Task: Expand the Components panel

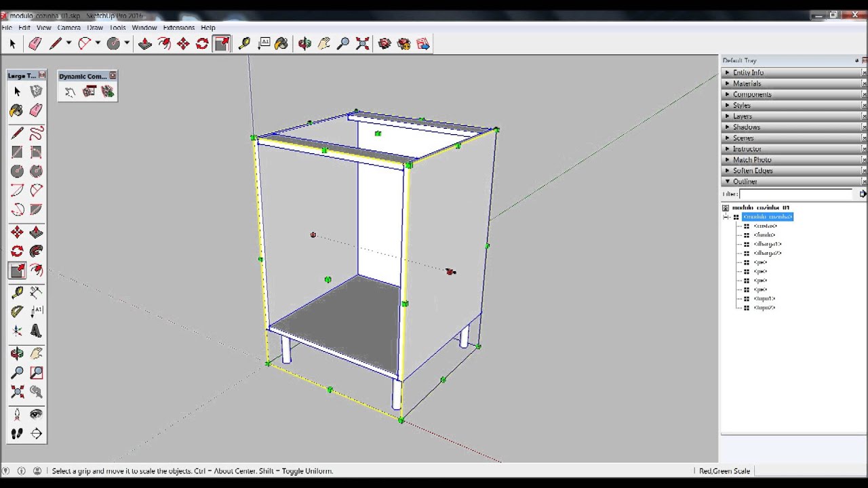Action: coord(792,94)
